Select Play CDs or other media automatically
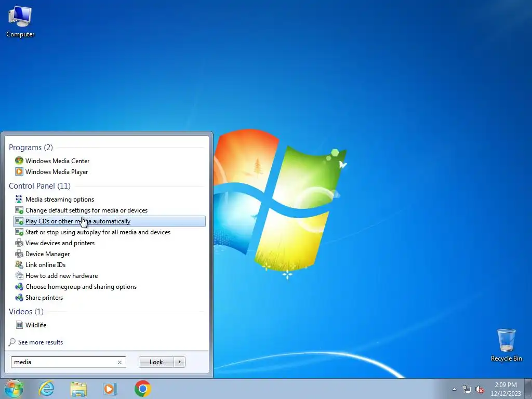Image resolution: width=532 pixels, height=399 pixels. 109,221
